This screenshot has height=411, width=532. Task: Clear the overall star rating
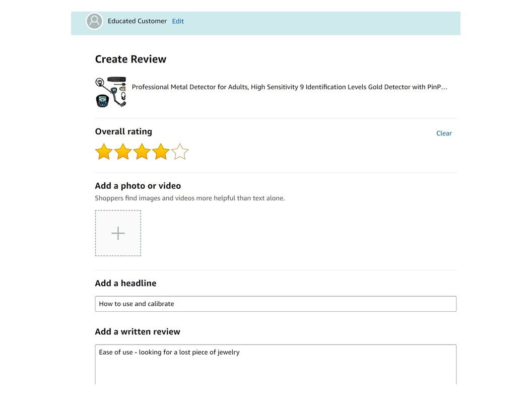(x=444, y=133)
